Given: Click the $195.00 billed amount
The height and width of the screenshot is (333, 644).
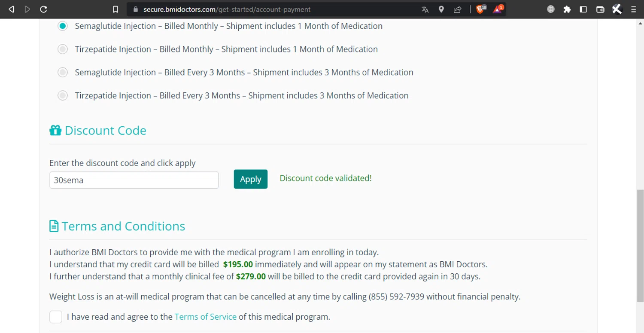Looking at the screenshot, I should (238, 264).
